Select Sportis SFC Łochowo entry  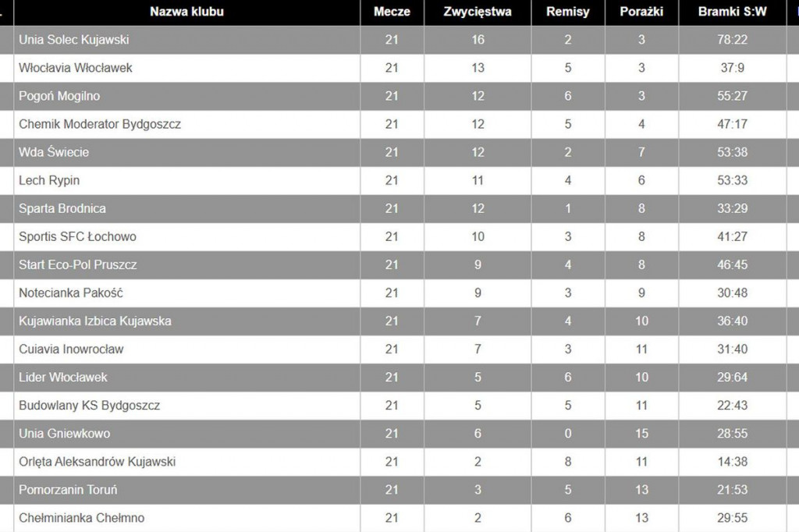77,236
